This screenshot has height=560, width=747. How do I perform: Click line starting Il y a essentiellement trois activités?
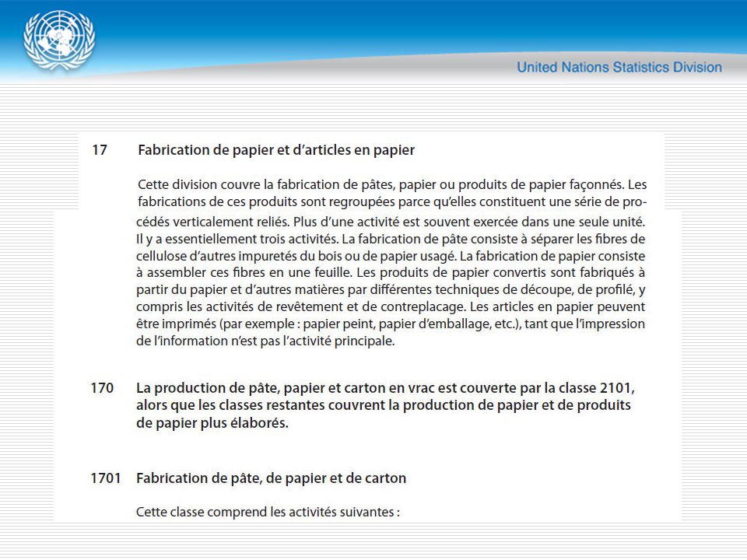tap(391, 239)
